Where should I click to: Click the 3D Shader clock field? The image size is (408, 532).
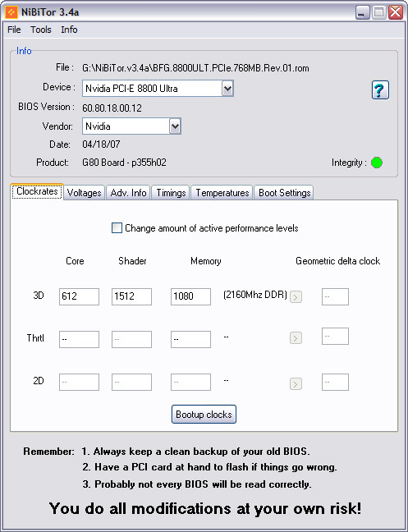(131, 296)
